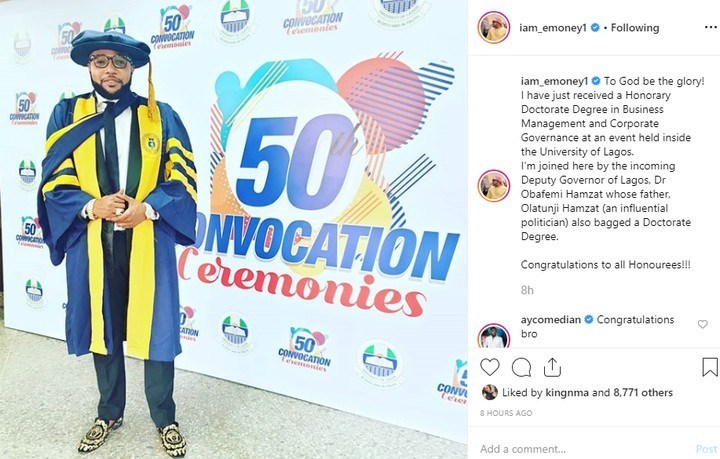Like aycomedian's comment with the small heart
Viewport: 720px width, 459px height.
coord(703,324)
